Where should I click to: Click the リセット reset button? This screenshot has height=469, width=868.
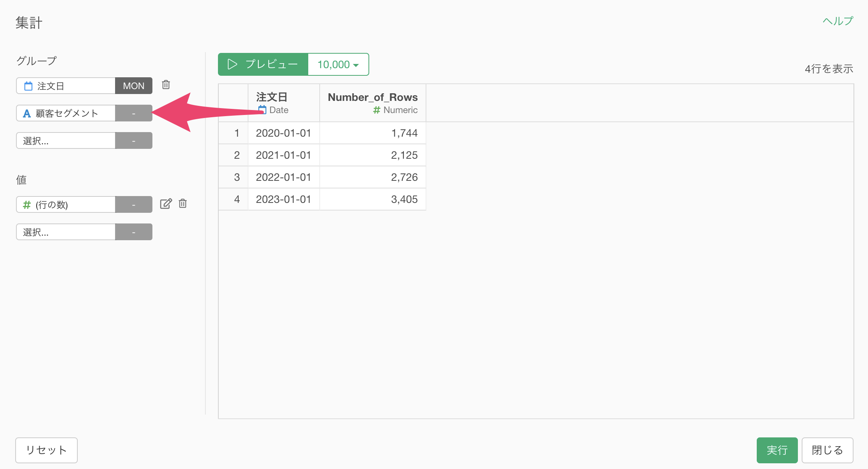(46, 450)
